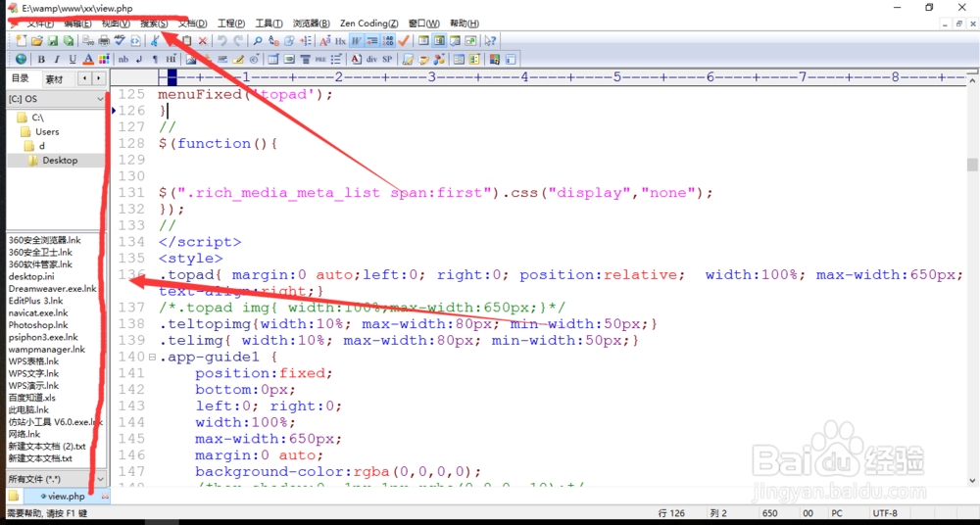980x525 pixels.
Task: Save the file with the floppy disk icon
Action: pos(53,40)
